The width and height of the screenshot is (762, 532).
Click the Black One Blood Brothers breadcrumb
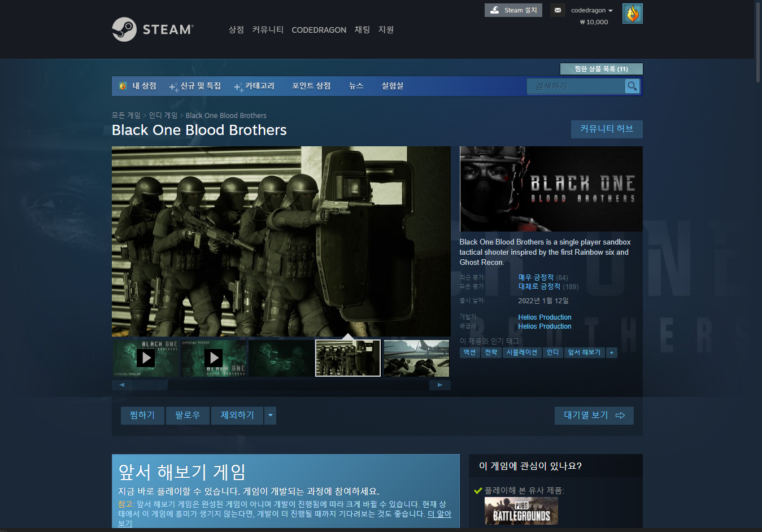(226, 115)
